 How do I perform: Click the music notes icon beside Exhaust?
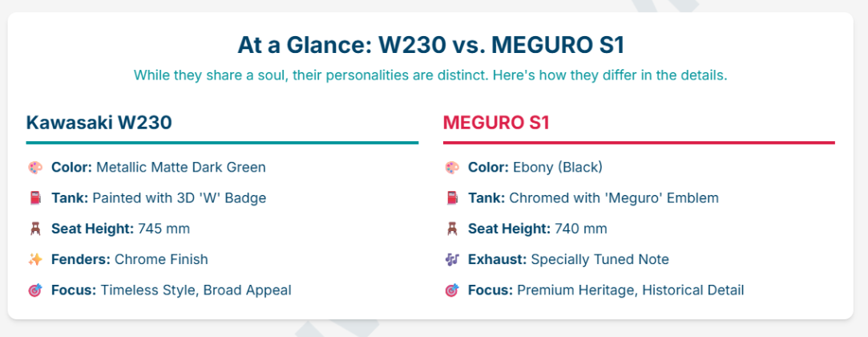click(452, 259)
